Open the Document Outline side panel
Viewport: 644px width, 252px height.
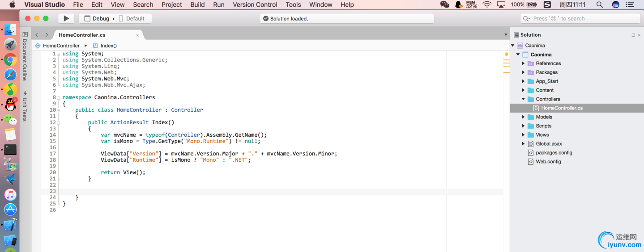[x=25, y=56]
